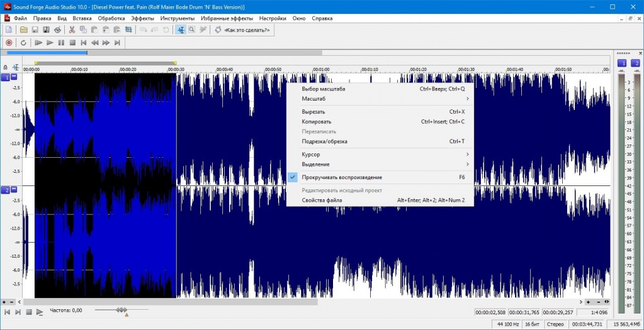Choose Подрезка/обрезка in the context menu
Viewport: 644px width, 330px height.
coord(380,141)
